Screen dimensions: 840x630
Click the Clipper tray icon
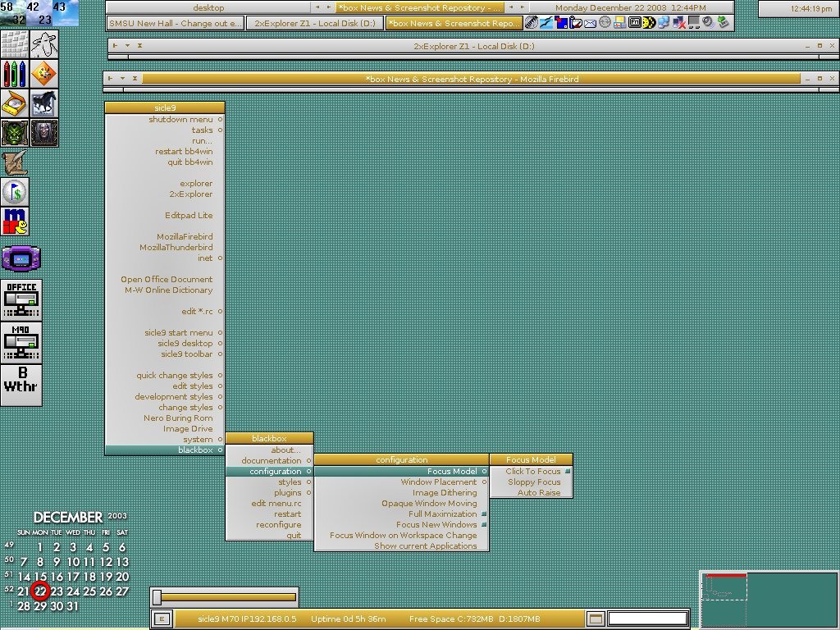(x=532, y=22)
